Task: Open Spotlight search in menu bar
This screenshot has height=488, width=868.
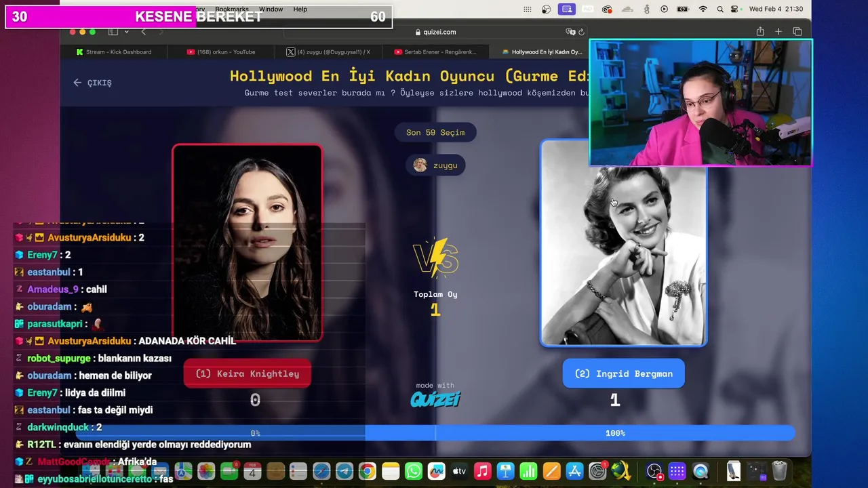Action: [719, 9]
